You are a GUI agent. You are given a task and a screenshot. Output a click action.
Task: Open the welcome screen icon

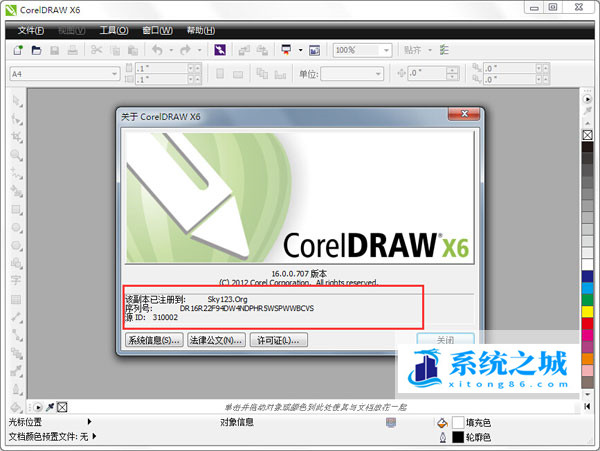point(315,50)
